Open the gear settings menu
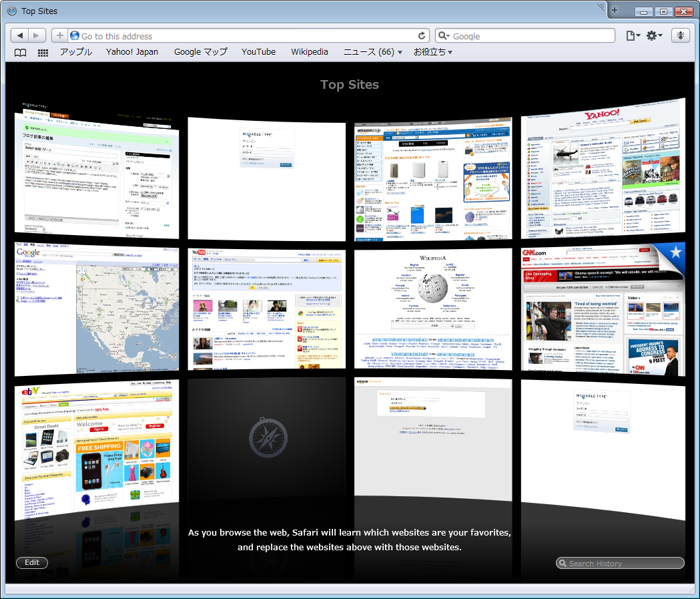Screen dimensions: 700x599 tap(655, 36)
